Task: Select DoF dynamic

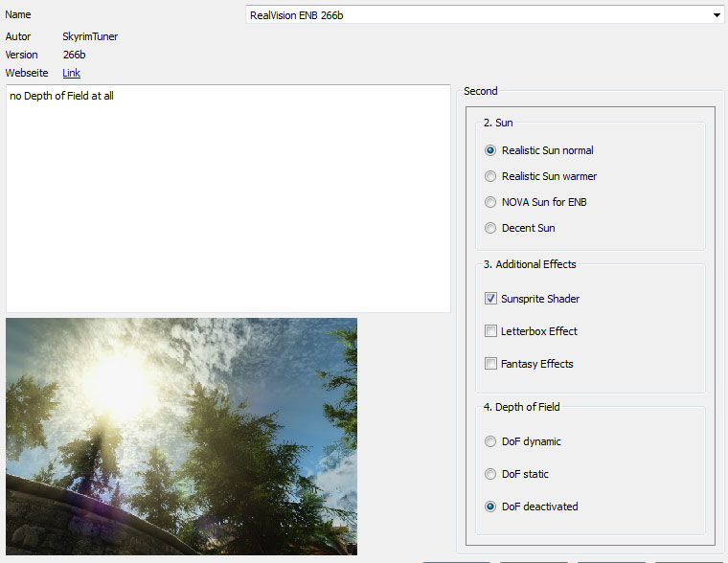Action: click(x=490, y=441)
